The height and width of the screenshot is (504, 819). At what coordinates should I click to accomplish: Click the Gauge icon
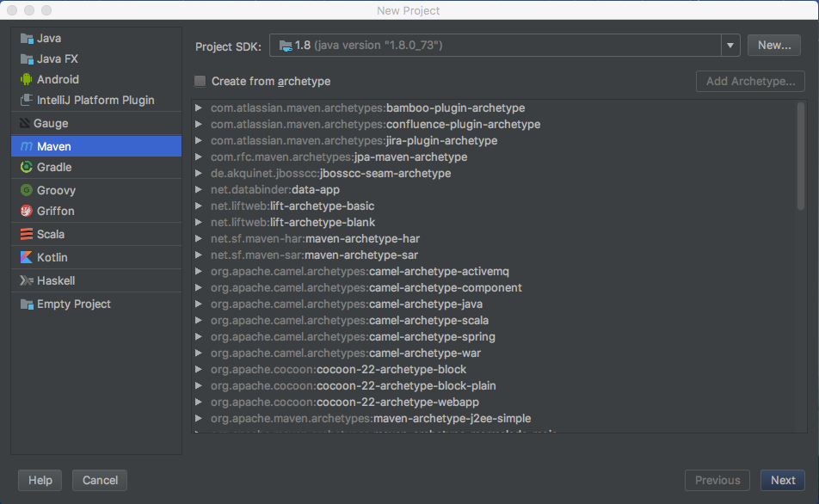pos(25,123)
